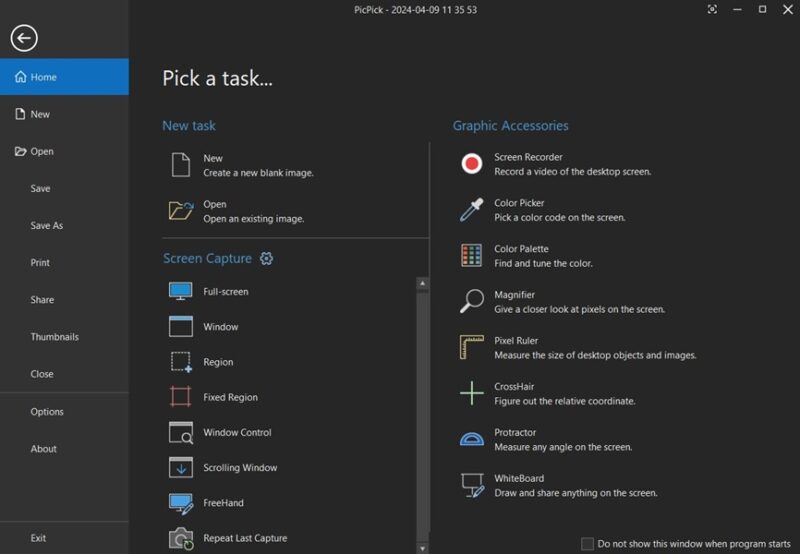Click the 'Pick a color code on the screen.' text
The width and height of the screenshot is (800, 554).
click(559, 218)
